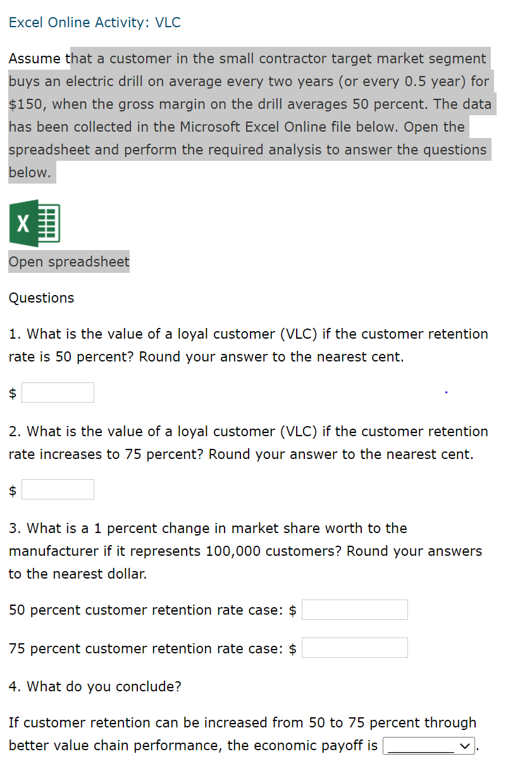532x773 pixels.
Task: Click the small blue dot near question 1
Action: pyautogui.click(x=446, y=393)
